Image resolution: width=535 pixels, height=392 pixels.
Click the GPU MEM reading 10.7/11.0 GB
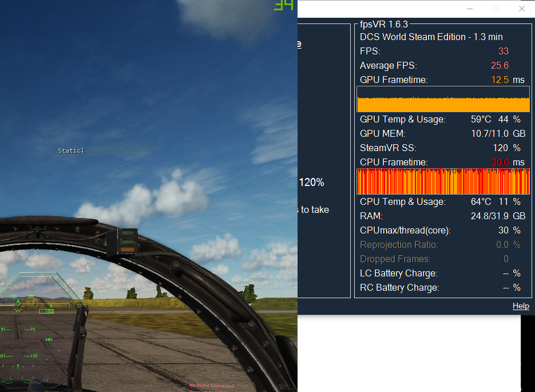tap(498, 133)
